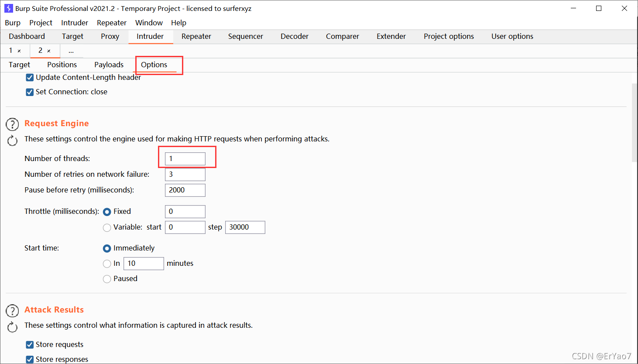Image resolution: width=638 pixels, height=364 pixels.
Task: Restore Request Engine defaults icon
Action: [12, 141]
